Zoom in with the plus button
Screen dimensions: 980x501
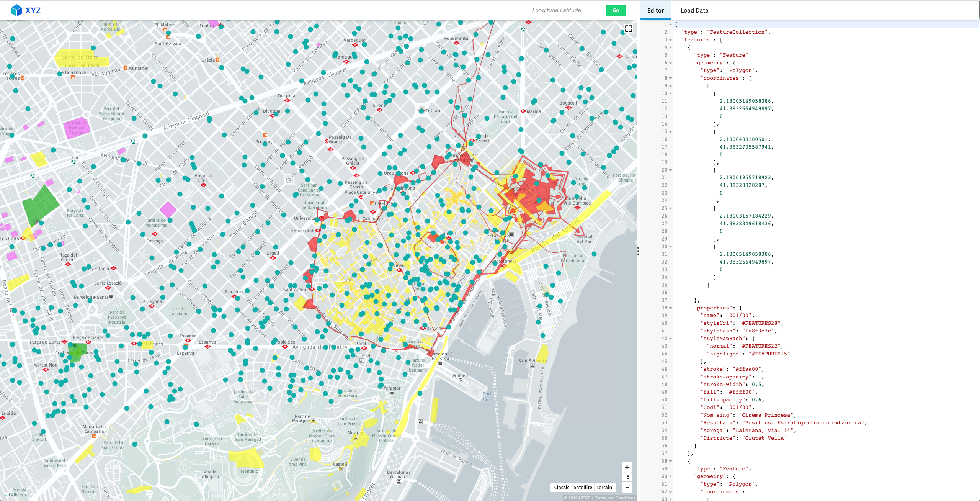pyautogui.click(x=627, y=467)
